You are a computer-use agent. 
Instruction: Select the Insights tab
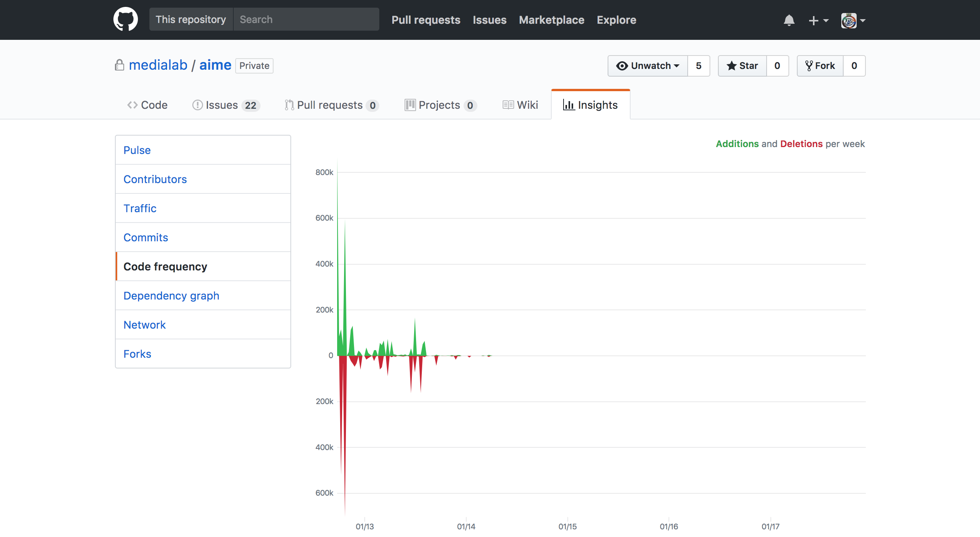click(x=590, y=105)
